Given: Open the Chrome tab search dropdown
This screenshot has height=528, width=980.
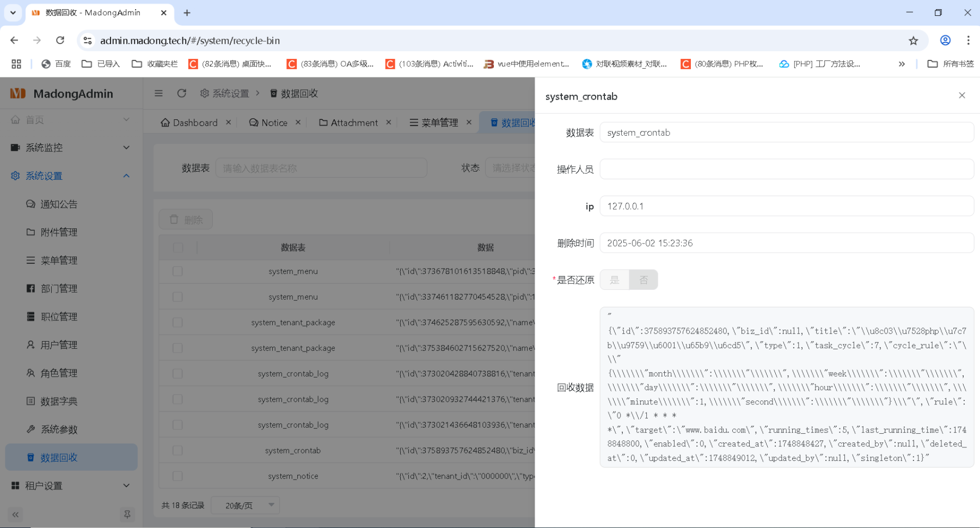Looking at the screenshot, I should click(x=13, y=13).
